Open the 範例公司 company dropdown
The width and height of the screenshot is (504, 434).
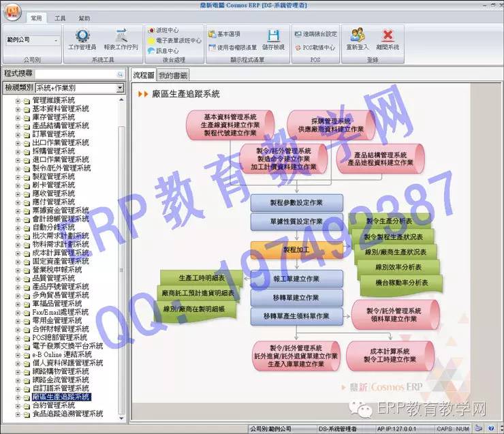(32, 40)
